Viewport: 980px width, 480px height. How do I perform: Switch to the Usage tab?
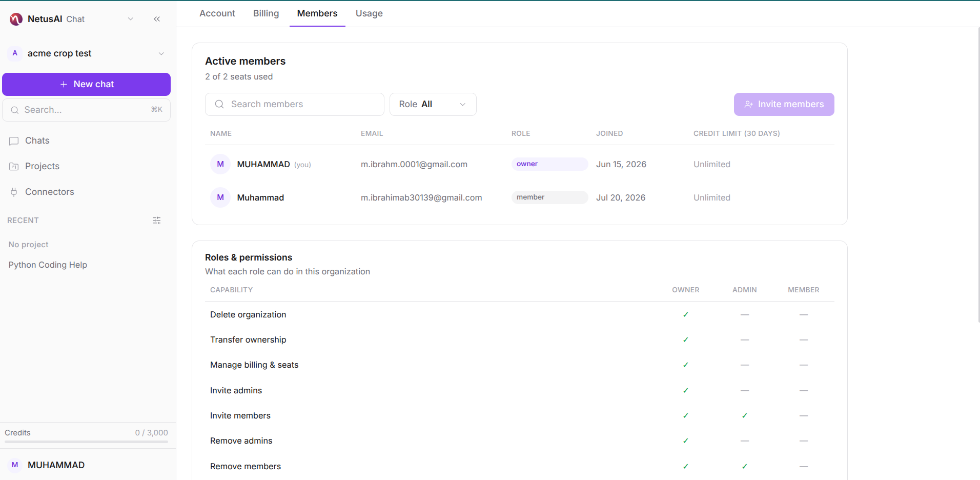click(369, 13)
